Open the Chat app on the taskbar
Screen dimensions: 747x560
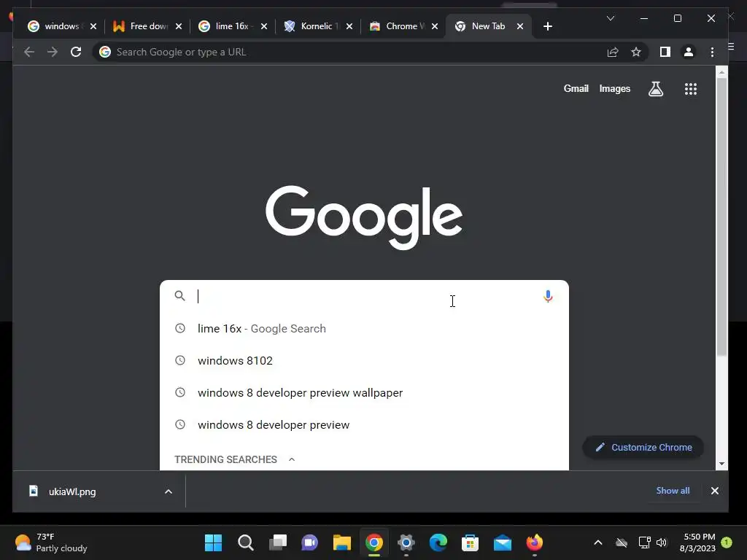309,542
